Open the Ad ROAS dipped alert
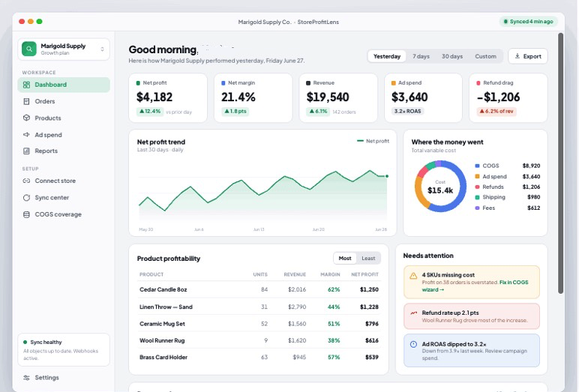Viewport: 579px width, 392px height. (x=472, y=351)
